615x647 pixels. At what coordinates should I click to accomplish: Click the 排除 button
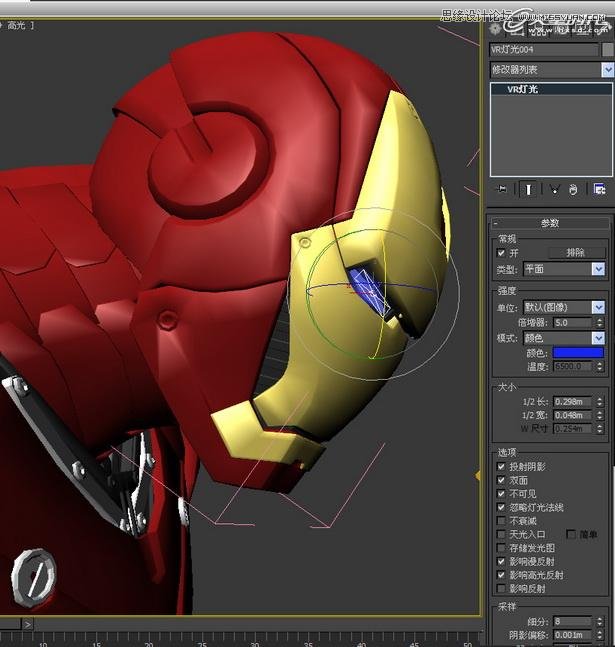tap(577, 253)
